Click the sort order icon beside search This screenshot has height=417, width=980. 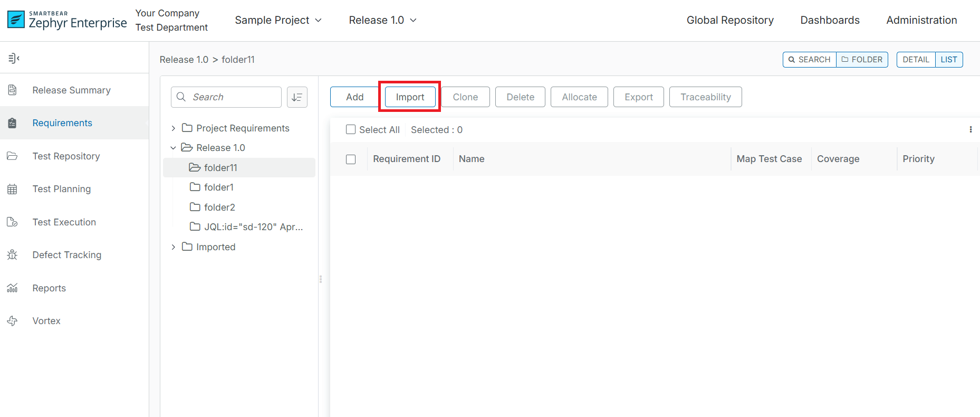click(297, 97)
